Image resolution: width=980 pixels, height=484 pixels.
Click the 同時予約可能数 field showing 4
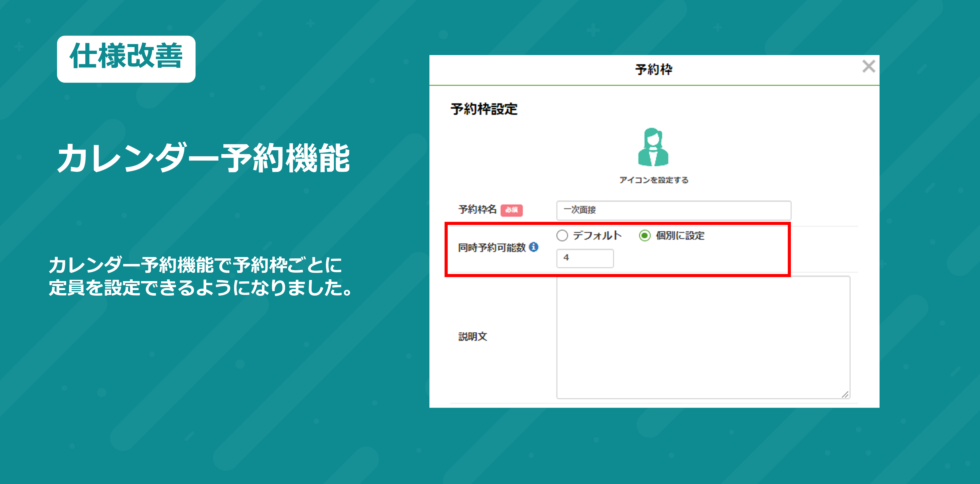coord(585,258)
